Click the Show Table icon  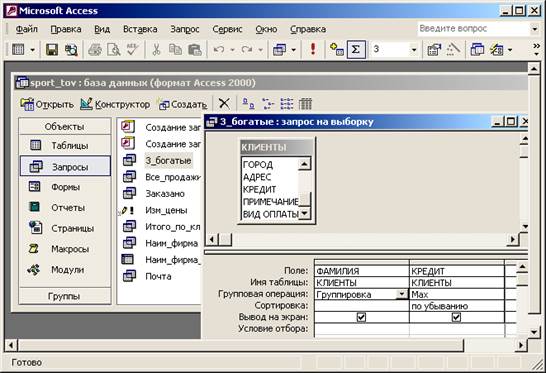[337, 50]
